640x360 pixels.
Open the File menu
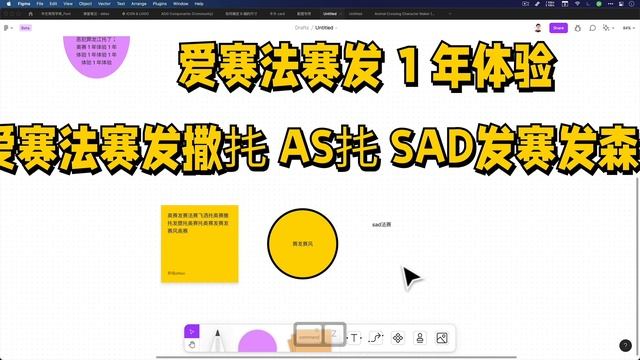pyautogui.click(x=40, y=4)
